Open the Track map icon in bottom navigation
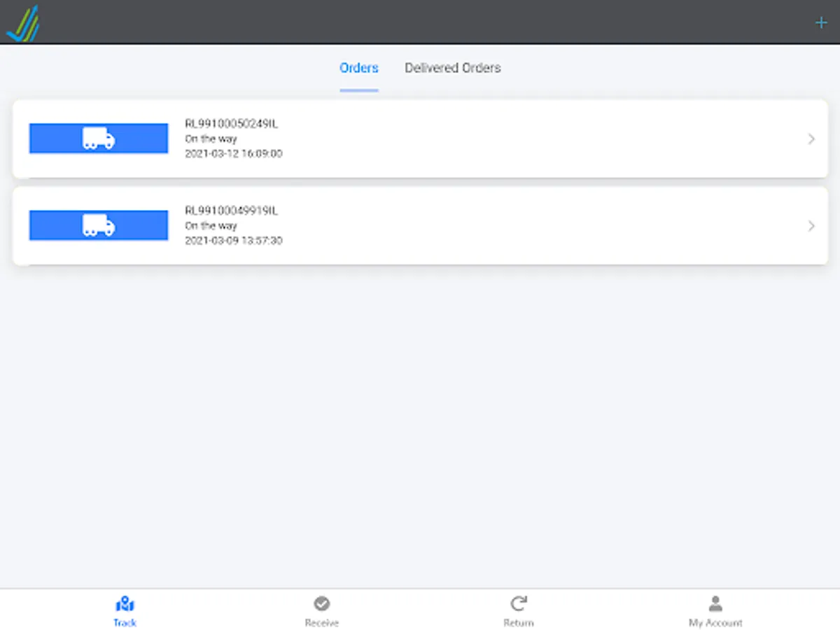This screenshot has width=840, height=630. coord(125,603)
